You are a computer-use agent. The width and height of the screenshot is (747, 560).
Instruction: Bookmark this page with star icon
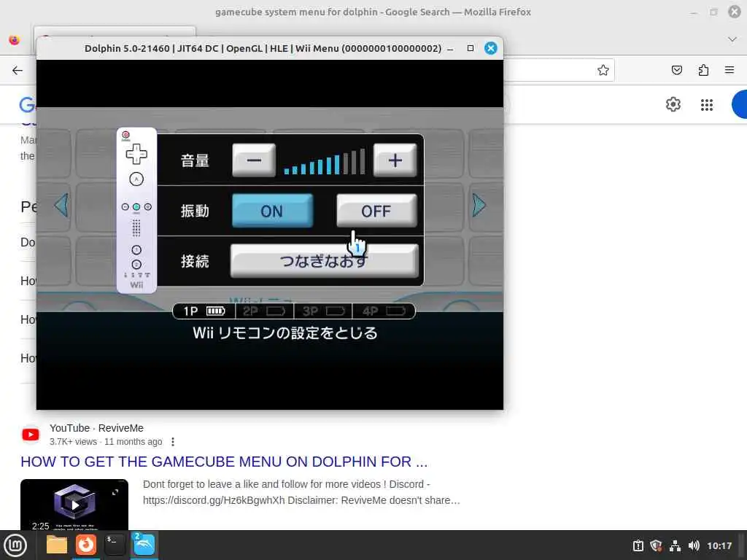[603, 71]
